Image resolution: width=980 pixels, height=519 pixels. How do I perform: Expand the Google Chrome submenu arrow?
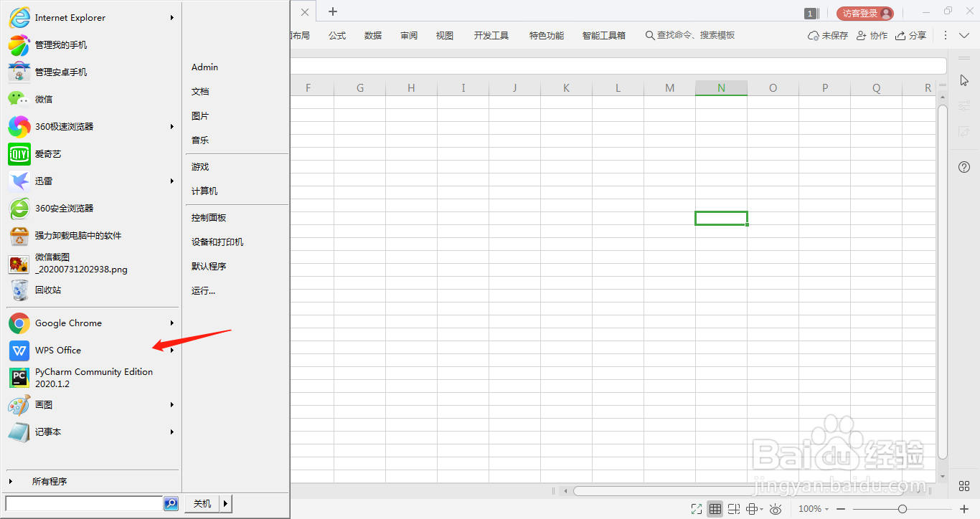(172, 323)
